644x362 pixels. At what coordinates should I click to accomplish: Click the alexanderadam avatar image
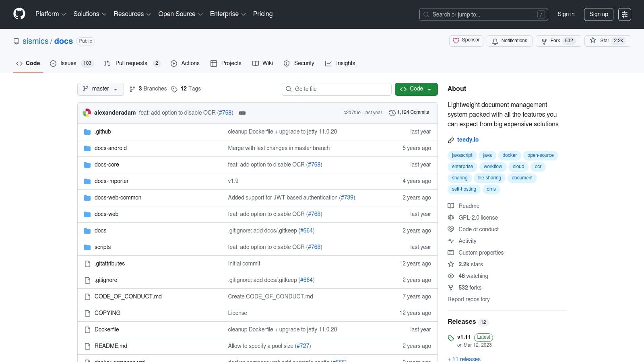[87, 113]
